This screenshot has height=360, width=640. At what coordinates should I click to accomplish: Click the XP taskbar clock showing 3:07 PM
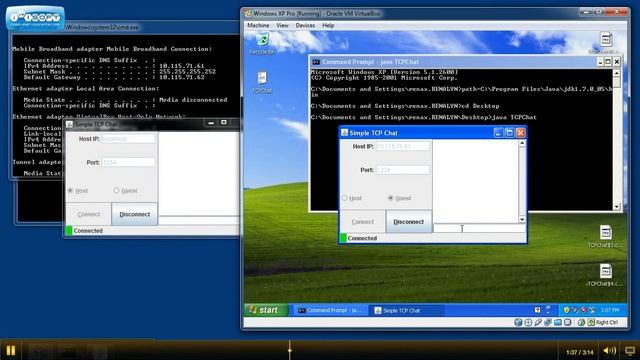click(x=610, y=310)
